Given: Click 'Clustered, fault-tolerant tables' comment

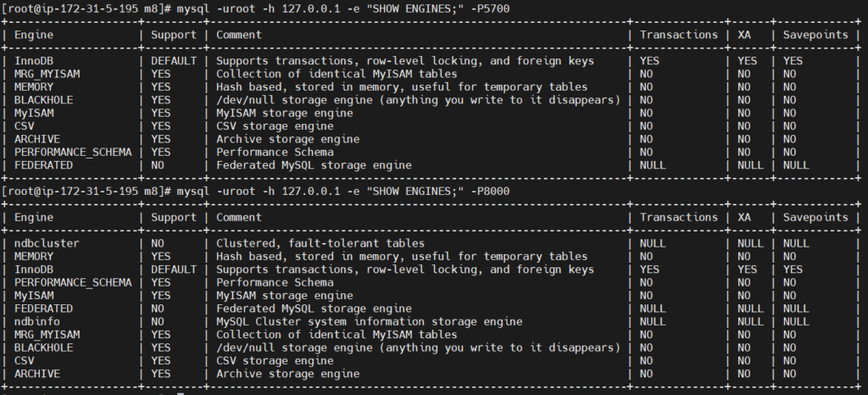Looking at the screenshot, I should point(320,243).
